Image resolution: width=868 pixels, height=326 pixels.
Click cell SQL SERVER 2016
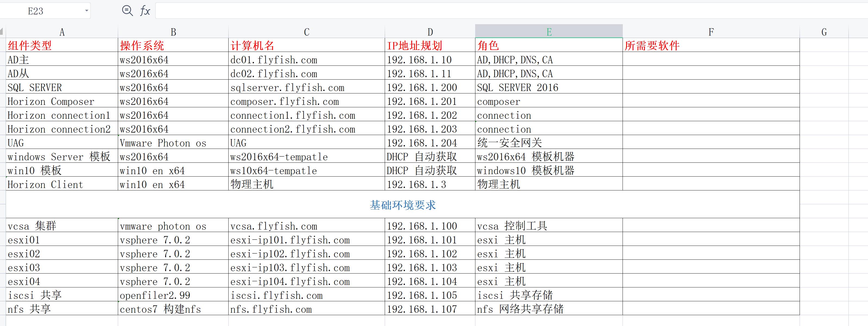click(x=549, y=87)
